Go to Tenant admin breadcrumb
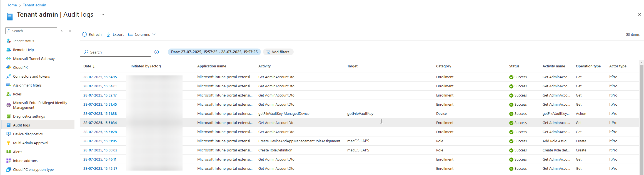Image resolution: width=644 pixels, height=175 pixels. tap(34, 5)
